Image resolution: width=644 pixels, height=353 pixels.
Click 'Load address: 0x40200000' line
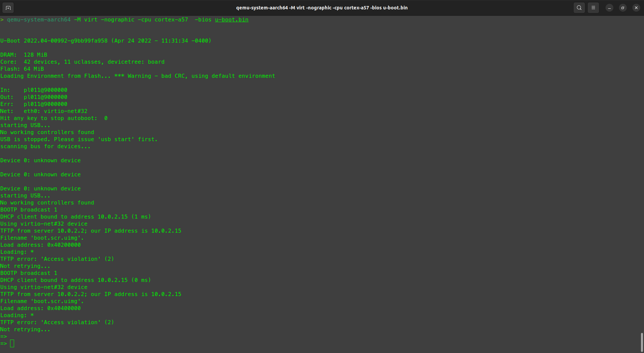tap(41, 245)
